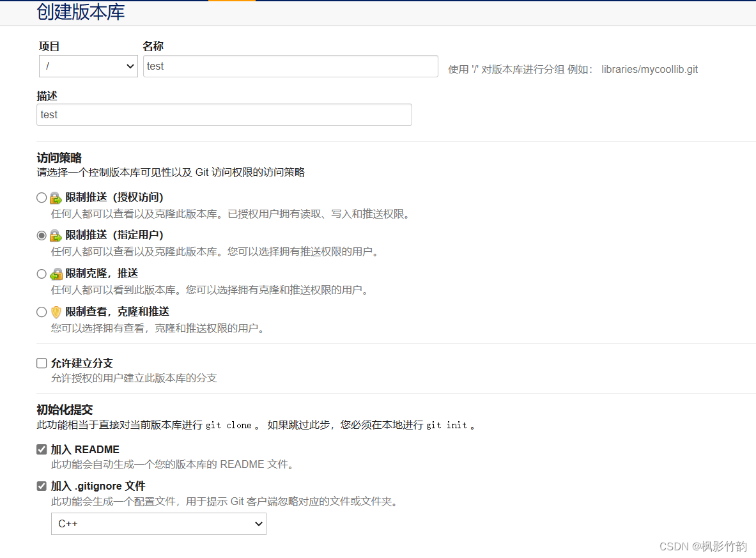
Task: Enable the 允许建立分支 checkbox
Action: pyautogui.click(x=41, y=362)
